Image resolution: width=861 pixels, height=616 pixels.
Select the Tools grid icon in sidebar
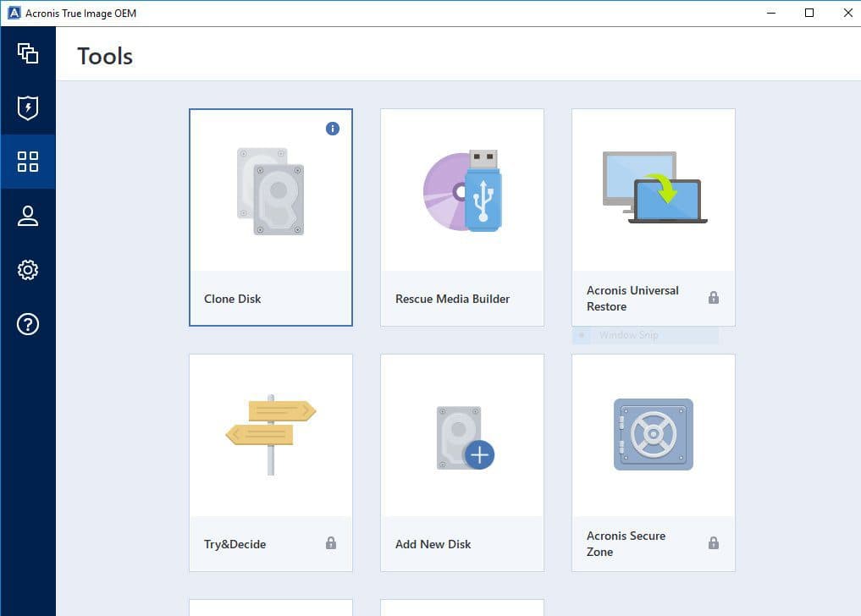(x=28, y=161)
